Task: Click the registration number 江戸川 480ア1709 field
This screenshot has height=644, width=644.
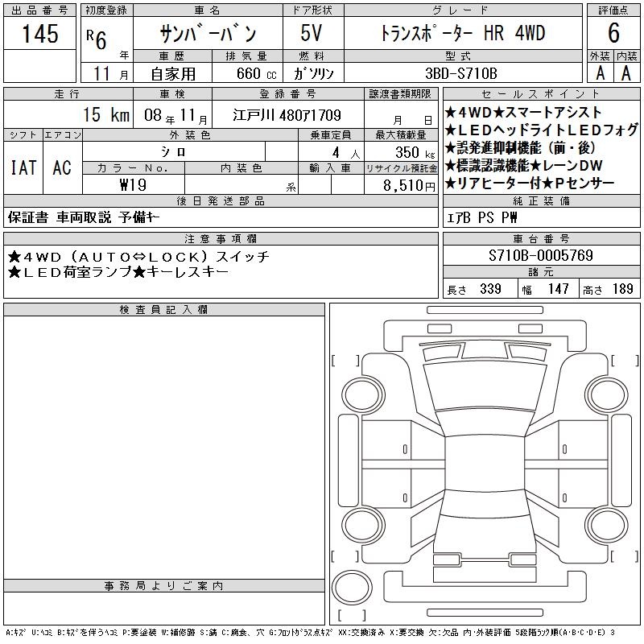Action: 287,114
